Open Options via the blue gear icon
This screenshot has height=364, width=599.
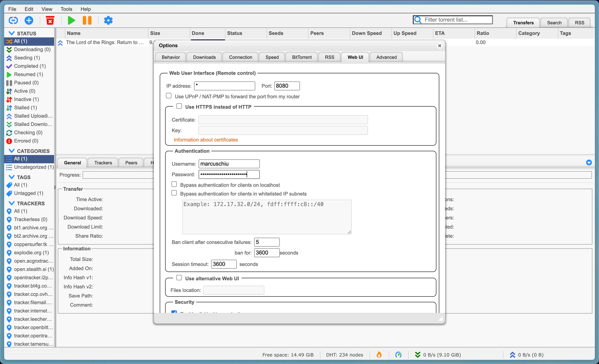click(x=108, y=20)
